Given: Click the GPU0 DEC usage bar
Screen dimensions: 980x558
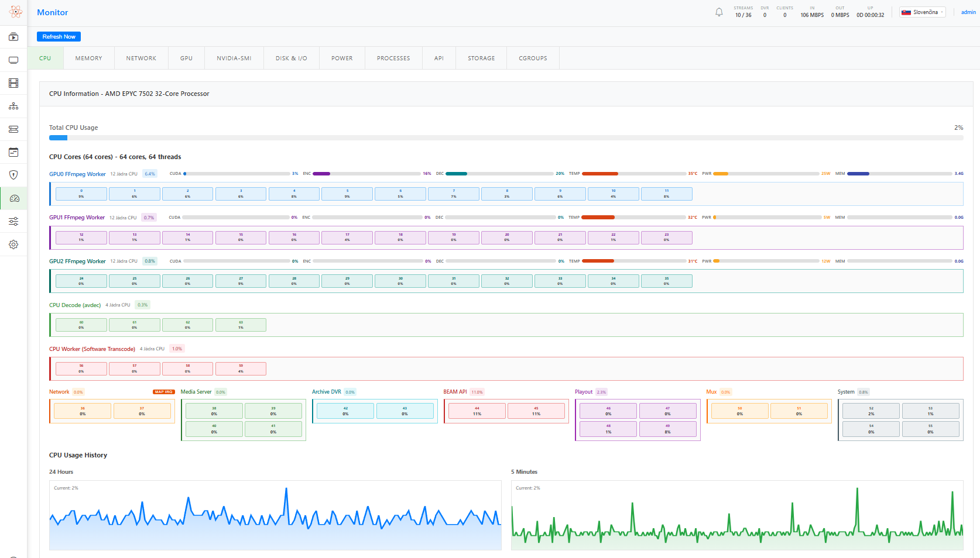Looking at the screenshot, I should pos(499,174).
